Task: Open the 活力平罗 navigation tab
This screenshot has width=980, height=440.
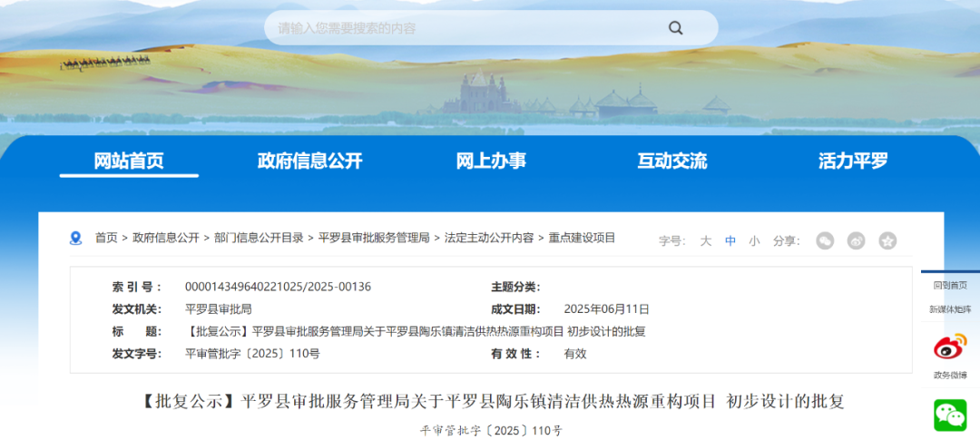Action: pos(853,161)
